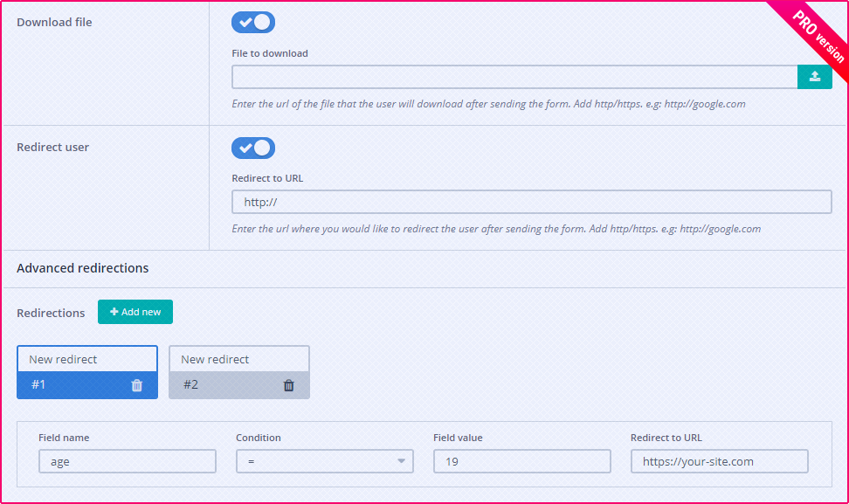Click the Download file help text with google.com example
The width and height of the screenshot is (849, 504).
click(x=488, y=104)
